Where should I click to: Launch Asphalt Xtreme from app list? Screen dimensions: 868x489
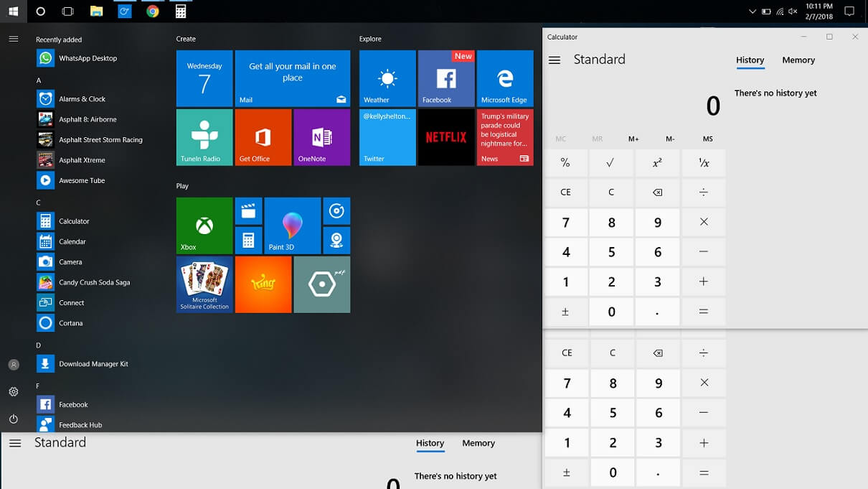(72, 160)
